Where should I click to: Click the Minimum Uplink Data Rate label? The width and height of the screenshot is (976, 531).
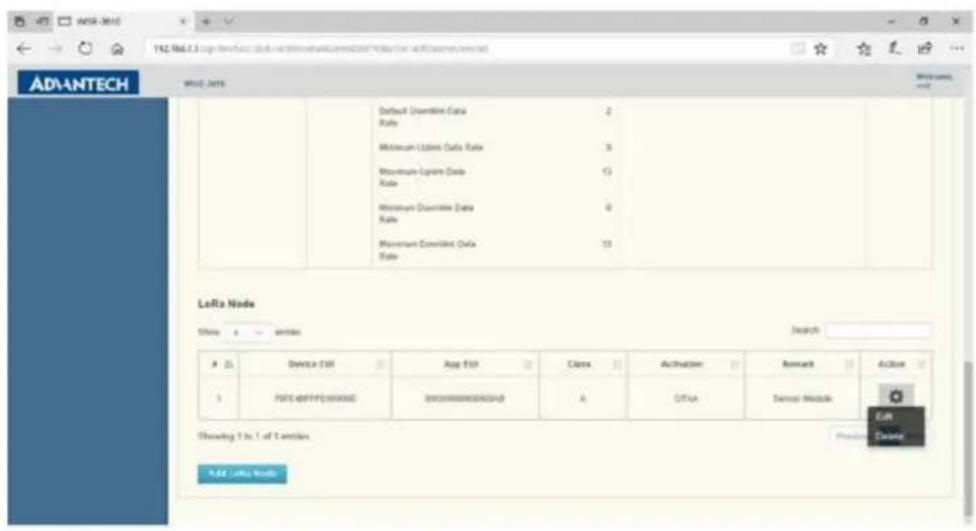431,148
